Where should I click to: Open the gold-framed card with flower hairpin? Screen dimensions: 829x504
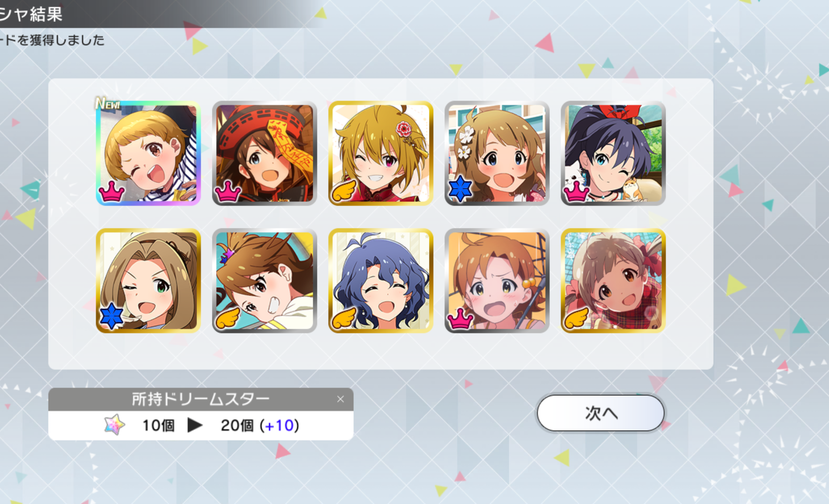381,153
